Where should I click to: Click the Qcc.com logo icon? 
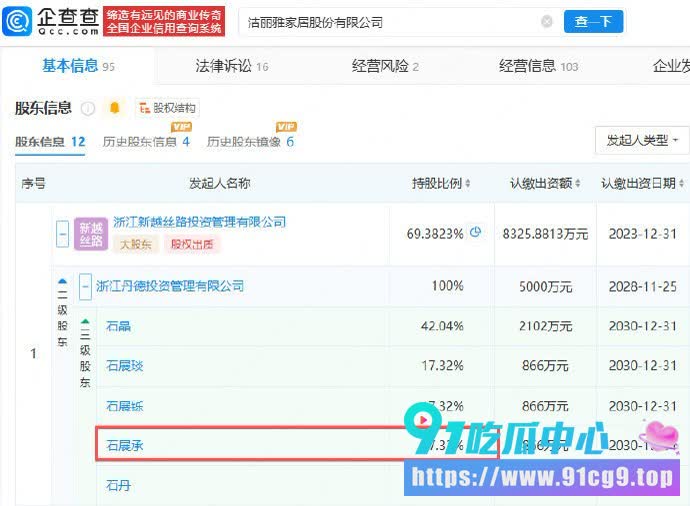[x=17, y=21]
